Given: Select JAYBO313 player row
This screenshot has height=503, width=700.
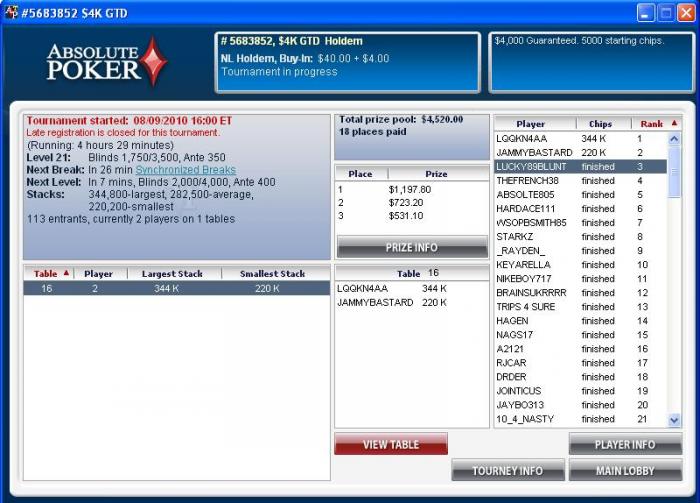Looking at the screenshot, I should click(x=581, y=405).
